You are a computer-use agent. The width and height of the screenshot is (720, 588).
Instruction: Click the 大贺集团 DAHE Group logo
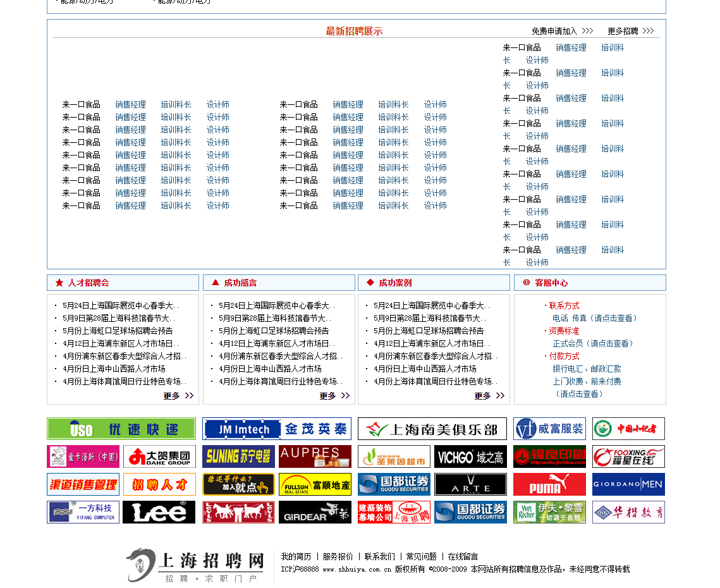[x=159, y=456]
